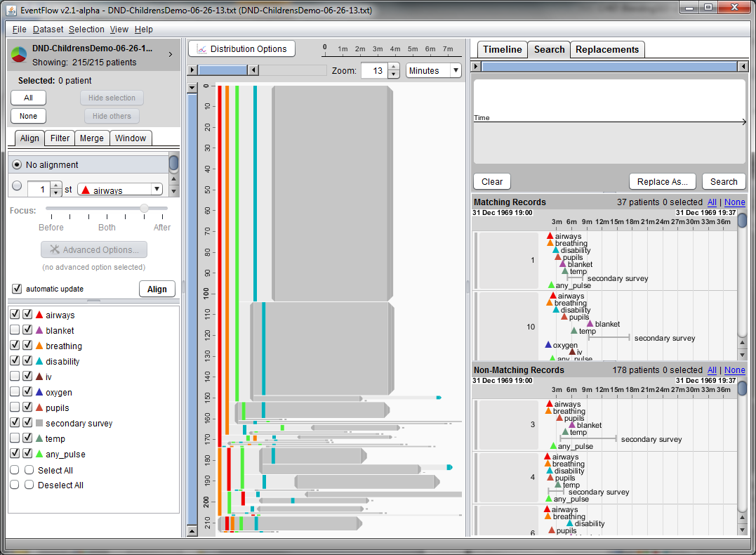Click the green any_pulse triangle icon
Image resolution: width=756 pixels, height=555 pixels.
[x=39, y=455]
